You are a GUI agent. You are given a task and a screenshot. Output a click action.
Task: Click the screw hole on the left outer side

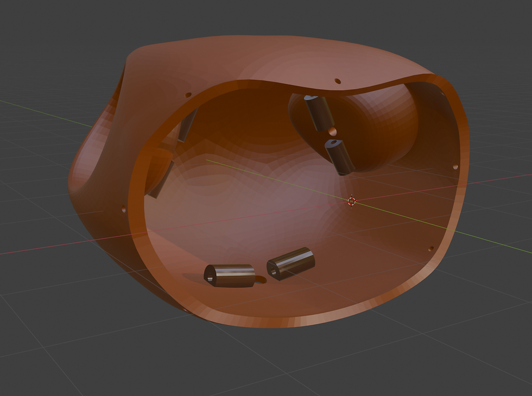pyautogui.click(x=124, y=209)
